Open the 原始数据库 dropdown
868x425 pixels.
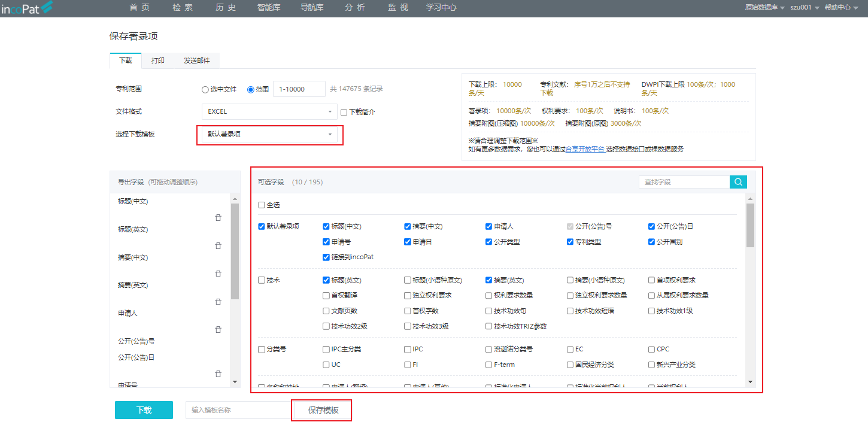click(764, 8)
